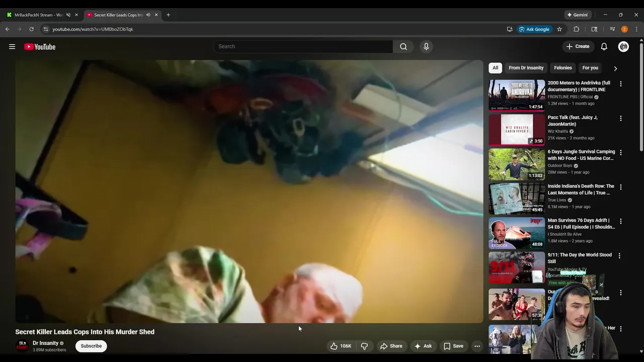644x362 pixels.
Task: Open options for 2000 Meters to Andriivka
Action: coord(620,84)
